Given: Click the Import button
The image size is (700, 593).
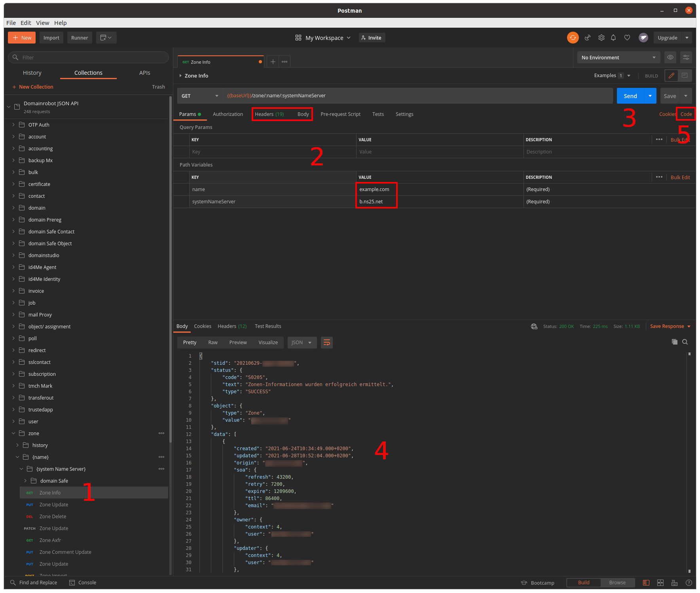Looking at the screenshot, I should coord(51,38).
